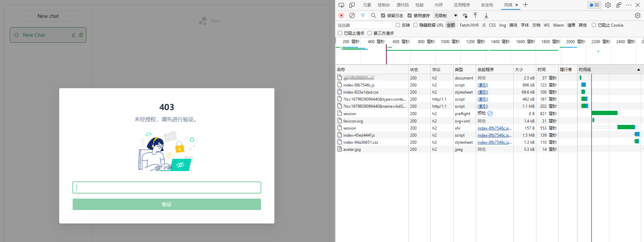
Task: Select index-94a36651.css request row
Action: [x=489, y=142]
